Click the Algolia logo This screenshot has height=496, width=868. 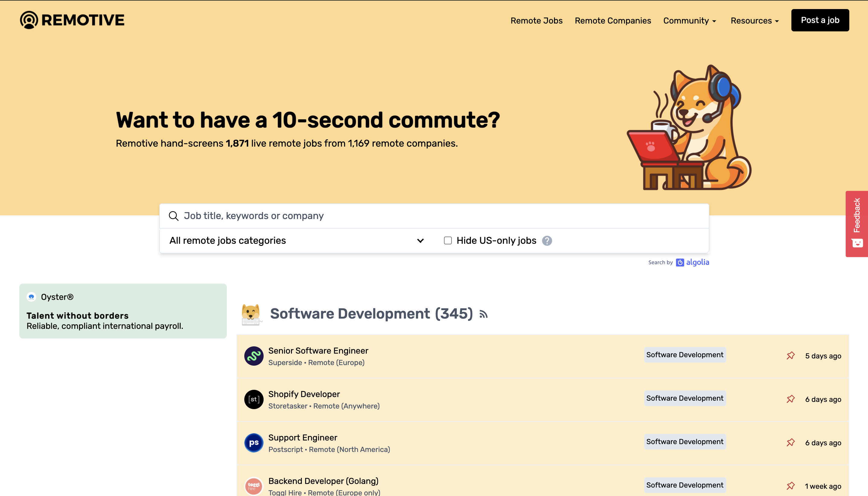point(693,262)
